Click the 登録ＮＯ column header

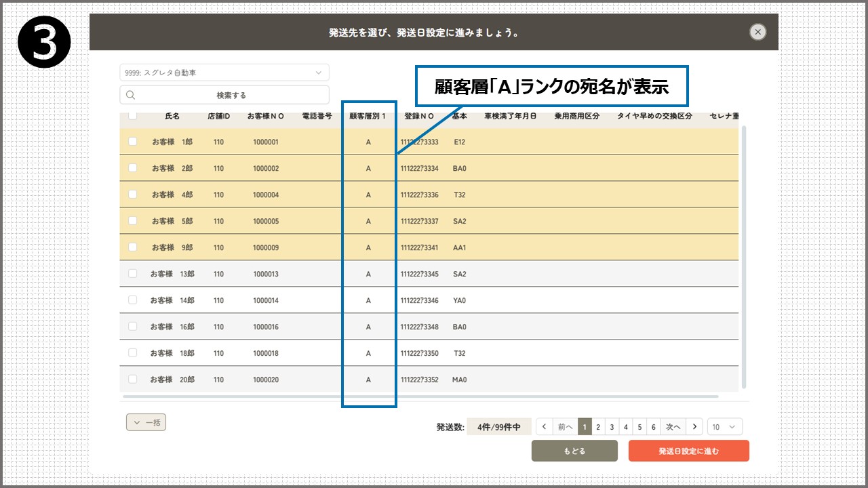click(x=419, y=116)
